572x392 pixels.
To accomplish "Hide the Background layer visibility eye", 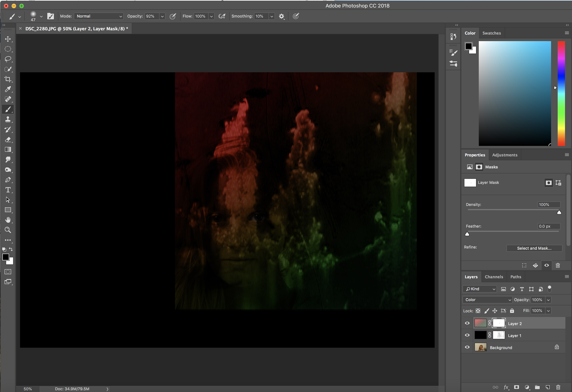I will (467, 347).
